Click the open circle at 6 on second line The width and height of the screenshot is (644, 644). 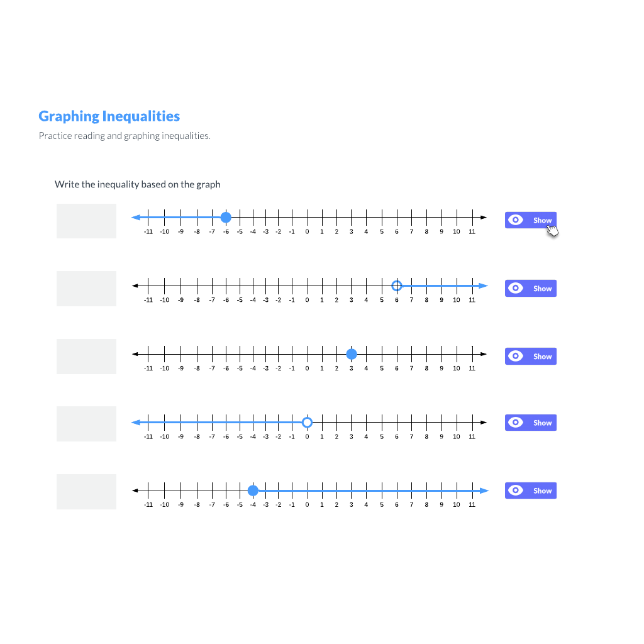pos(397,286)
